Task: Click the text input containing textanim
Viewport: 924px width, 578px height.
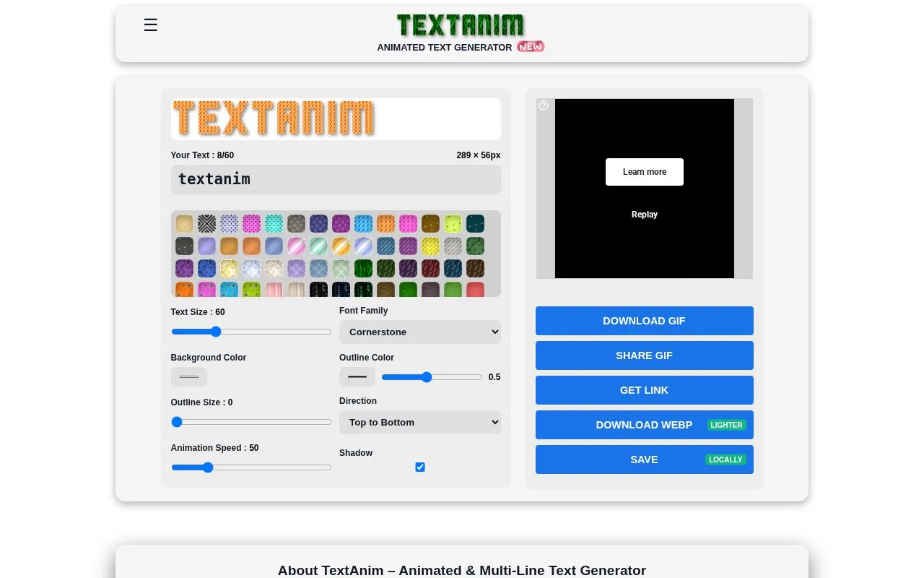Action: 336,179
